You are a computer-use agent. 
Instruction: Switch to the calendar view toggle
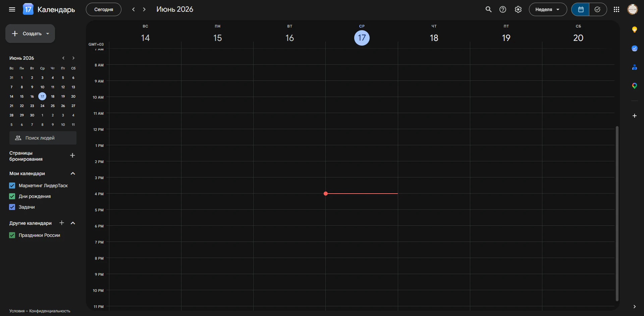click(581, 9)
